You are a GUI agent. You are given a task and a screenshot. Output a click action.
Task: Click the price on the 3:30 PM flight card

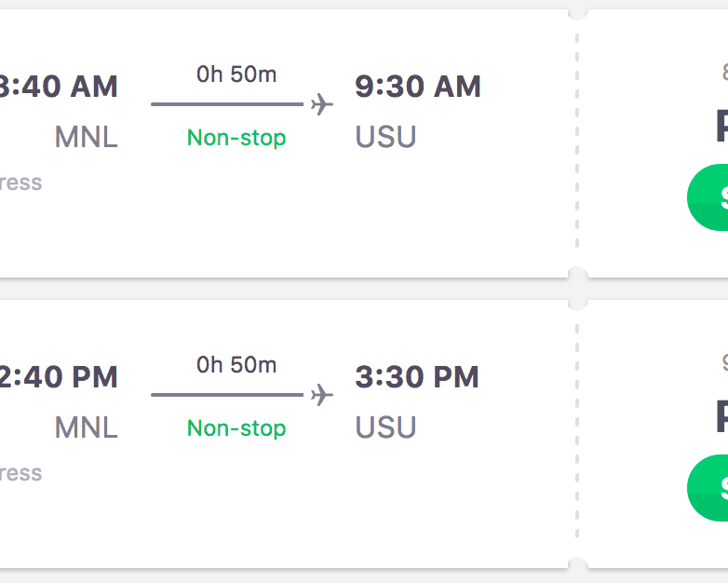point(721,417)
